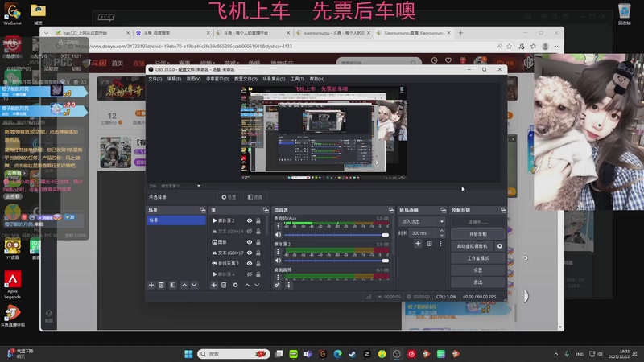Open Steam from the taskbar
Image resolution: width=644 pixels, height=362 pixels.
click(x=352, y=354)
